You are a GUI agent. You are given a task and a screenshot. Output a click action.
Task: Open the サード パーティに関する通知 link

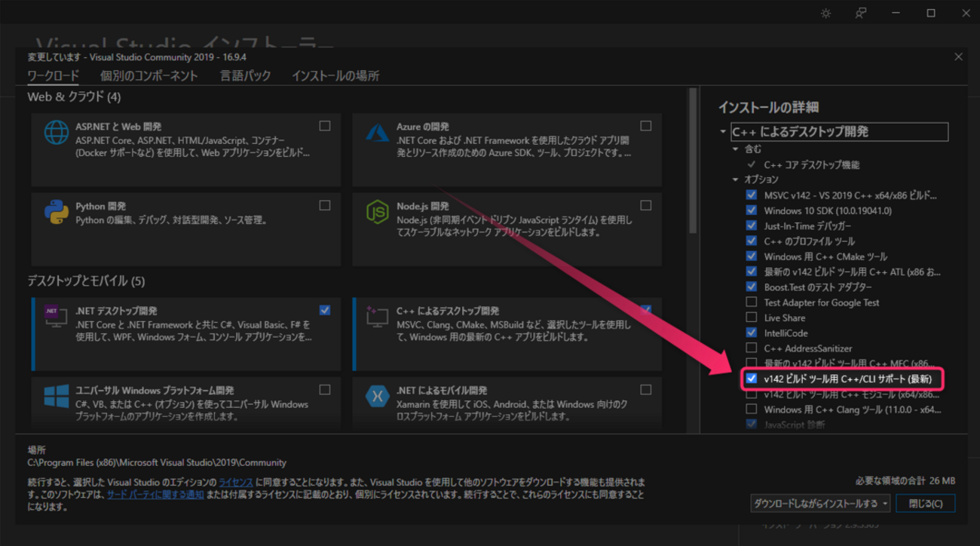click(155, 495)
